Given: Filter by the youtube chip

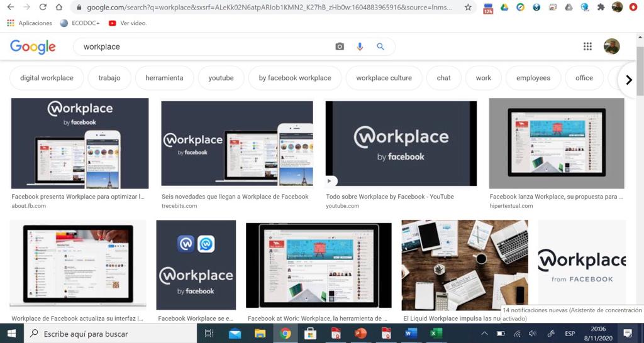Looking at the screenshot, I should tap(221, 78).
